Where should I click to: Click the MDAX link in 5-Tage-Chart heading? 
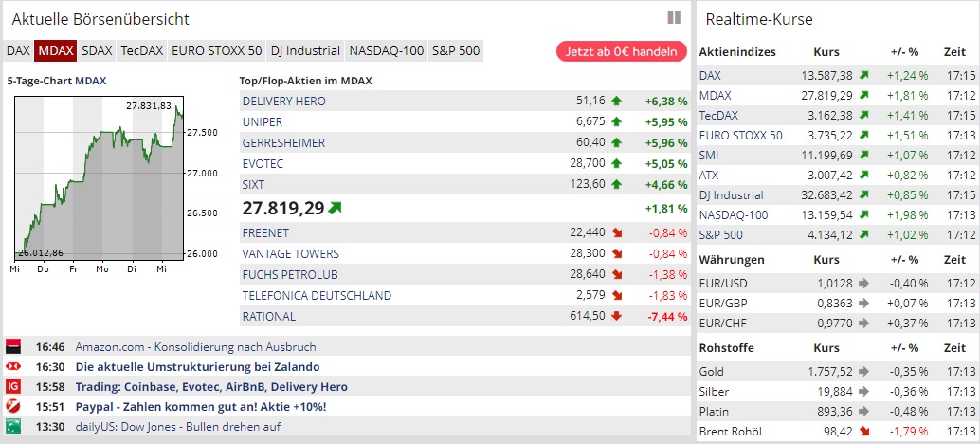[91, 82]
